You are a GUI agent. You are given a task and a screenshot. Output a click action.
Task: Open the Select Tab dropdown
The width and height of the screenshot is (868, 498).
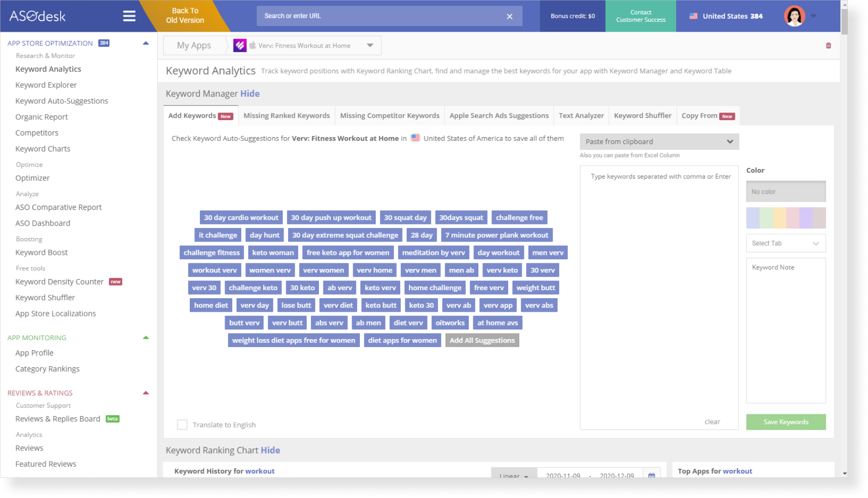[786, 243]
